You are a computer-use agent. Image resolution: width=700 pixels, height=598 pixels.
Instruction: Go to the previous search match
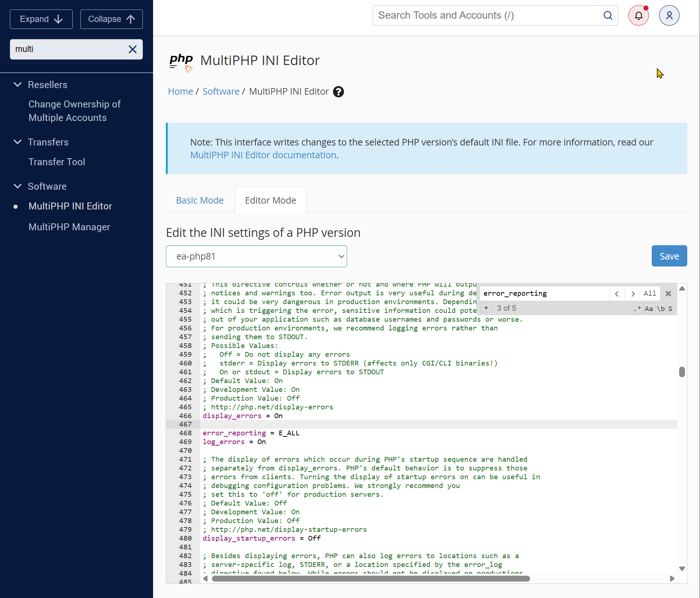point(617,294)
